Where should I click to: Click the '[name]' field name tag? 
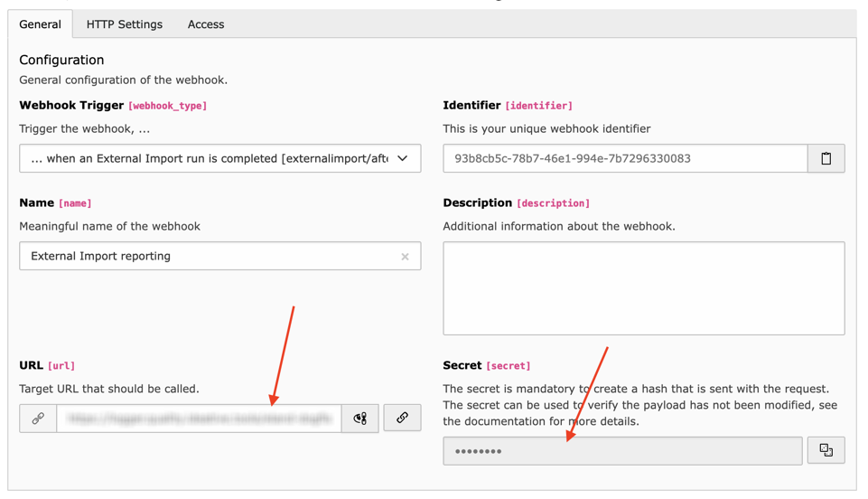pos(75,203)
